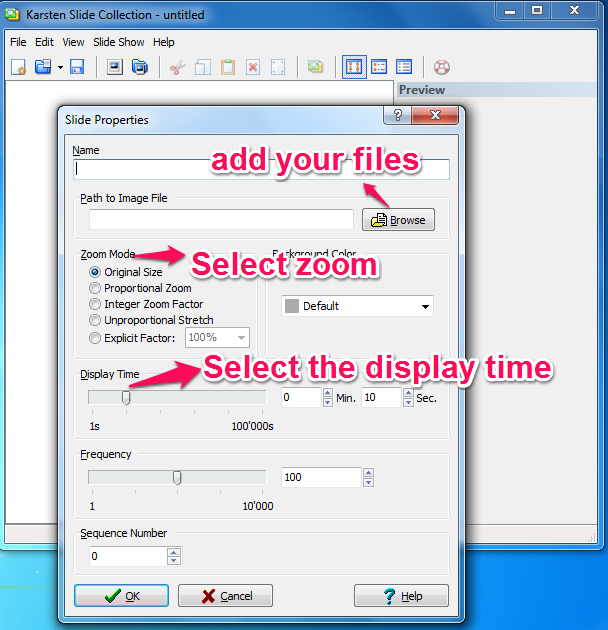Choose Integer Zoom Factor option
The width and height of the screenshot is (608, 630).
coord(146,304)
